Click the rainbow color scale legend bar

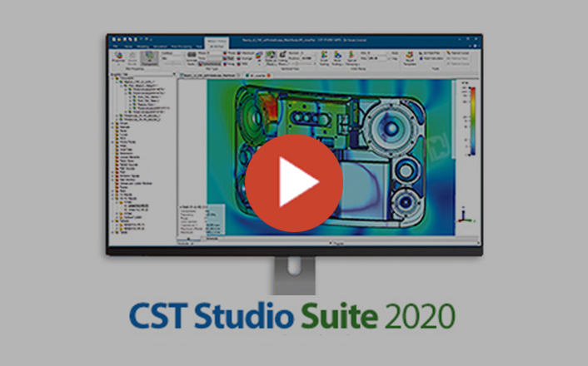point(473,121)
